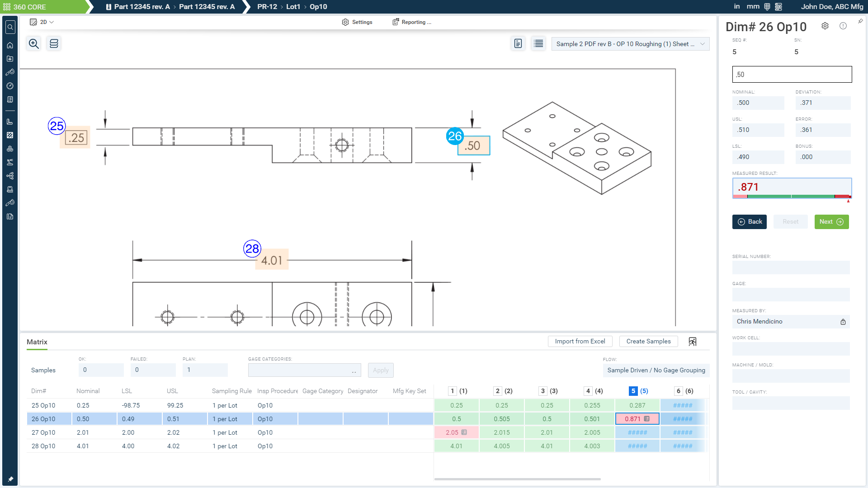The width and height of the screenshot is (868, 488).
Task: Toggle the Measured By lock icon
Action: coord(843,322)
